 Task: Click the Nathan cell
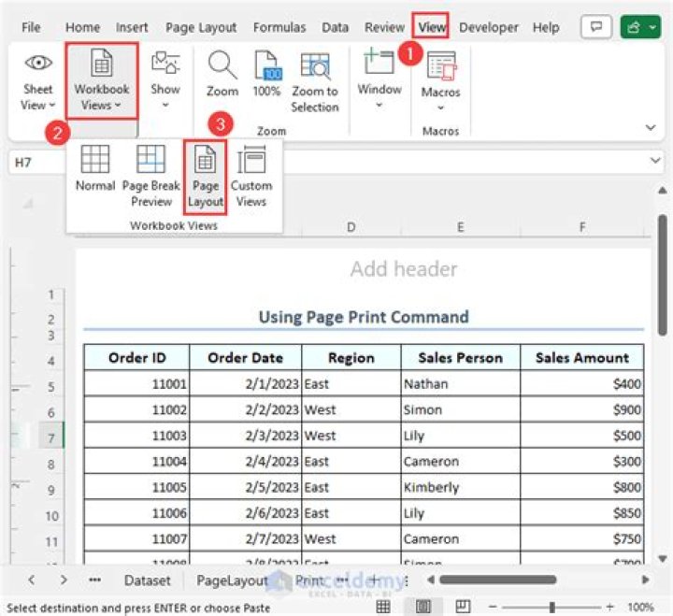pyautogui.click(x=461, y=383)
